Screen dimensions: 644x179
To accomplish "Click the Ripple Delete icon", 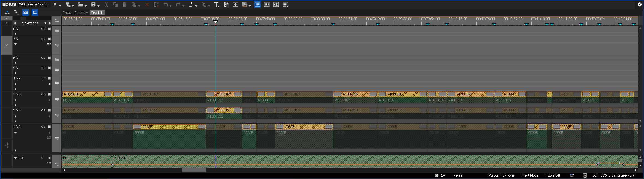I will [156, 5].
